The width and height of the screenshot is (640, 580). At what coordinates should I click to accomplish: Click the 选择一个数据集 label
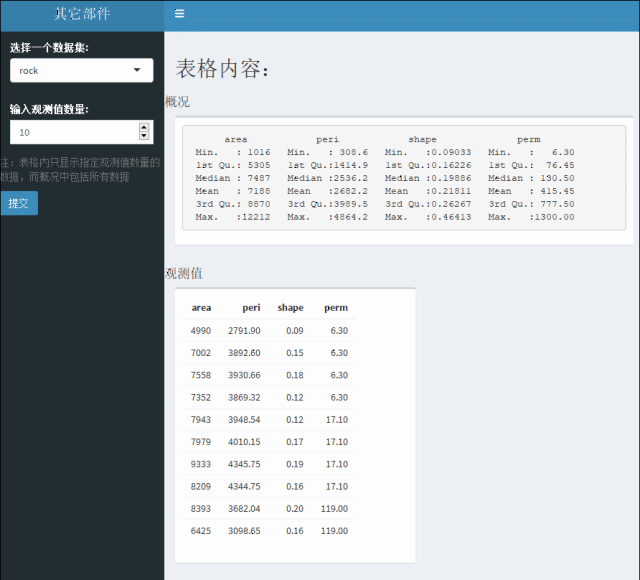[x=49, y=47]
